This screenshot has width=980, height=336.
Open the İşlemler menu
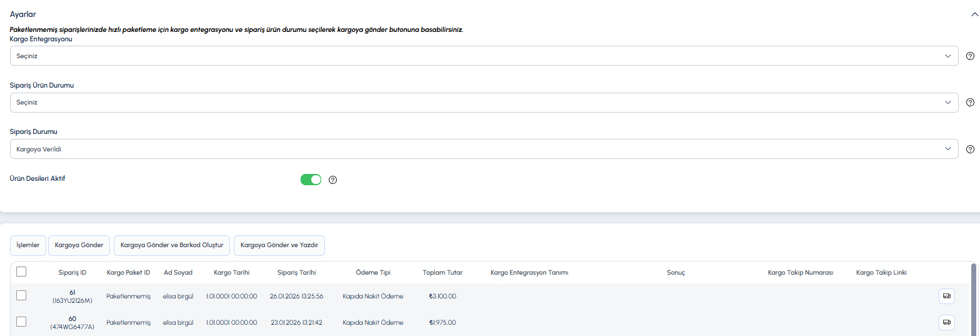point(28,245)
